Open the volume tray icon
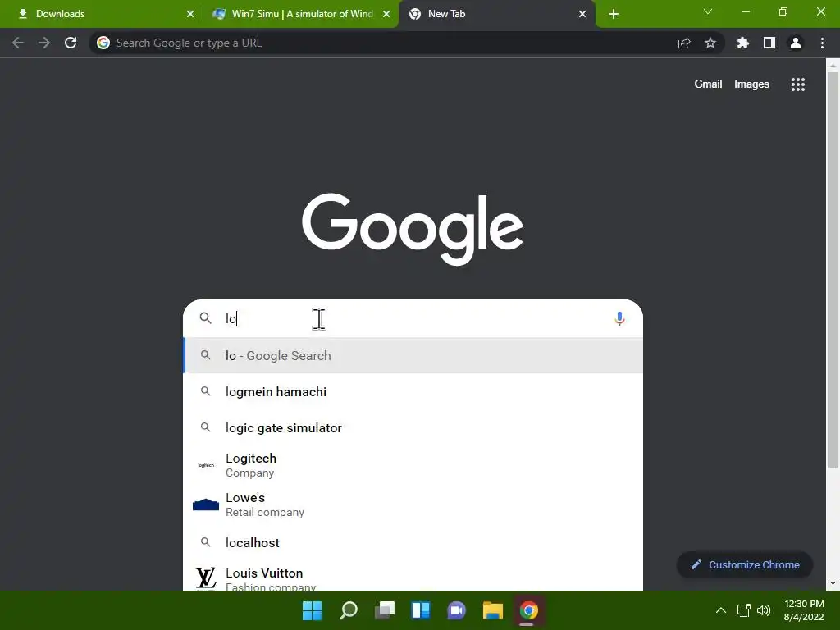840x630 pixels. pyautogui.click(x=764, y=610)
